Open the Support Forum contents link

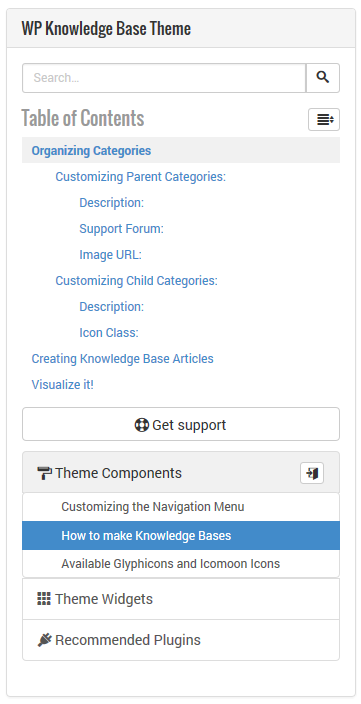click(x=121, y=229)
